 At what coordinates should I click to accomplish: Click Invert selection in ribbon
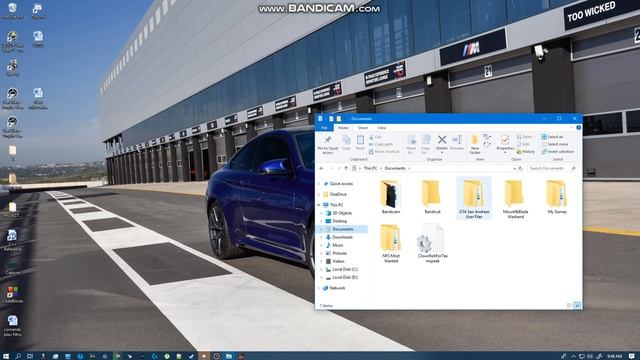(558, 151)
